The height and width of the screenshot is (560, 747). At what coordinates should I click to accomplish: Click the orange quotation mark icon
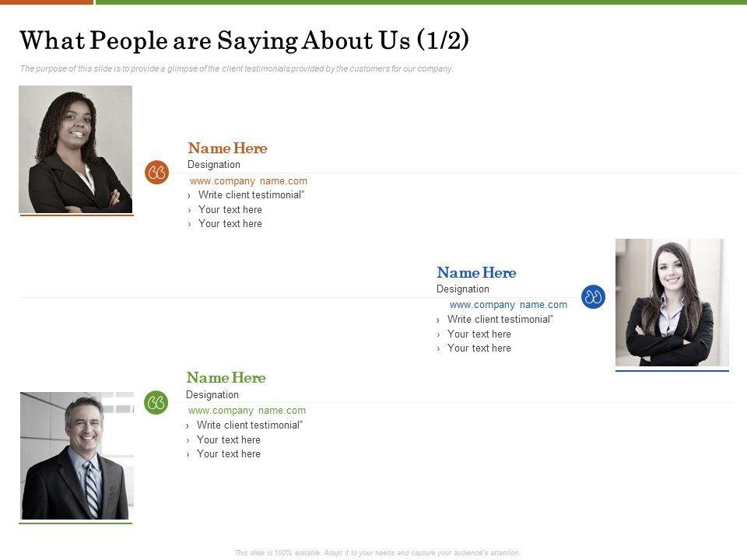point(156,173)
